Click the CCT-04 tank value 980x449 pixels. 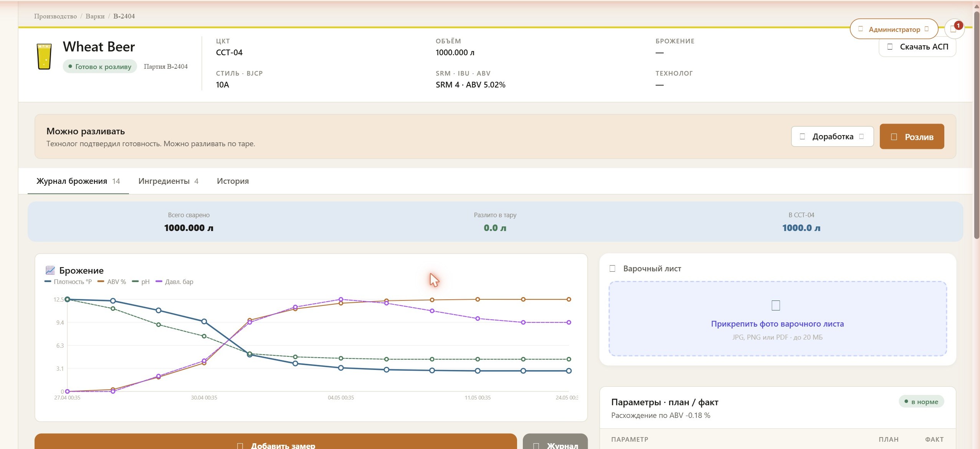point(229,53)
